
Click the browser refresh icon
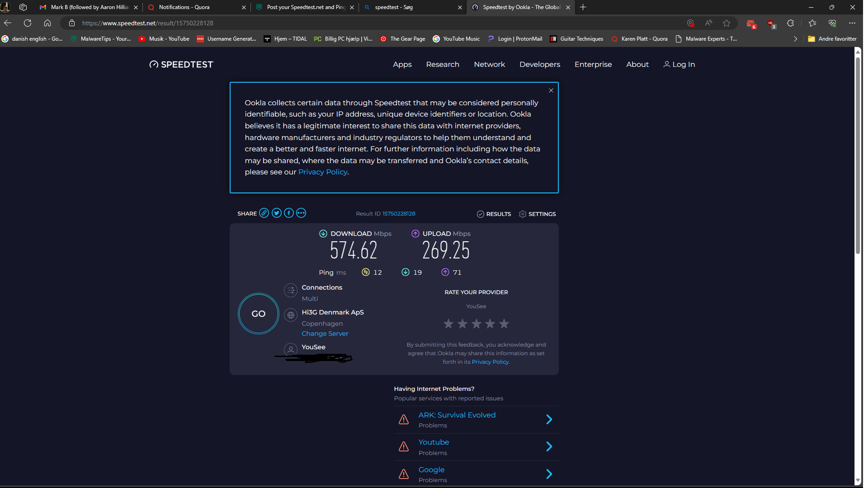tap(28, 23)
